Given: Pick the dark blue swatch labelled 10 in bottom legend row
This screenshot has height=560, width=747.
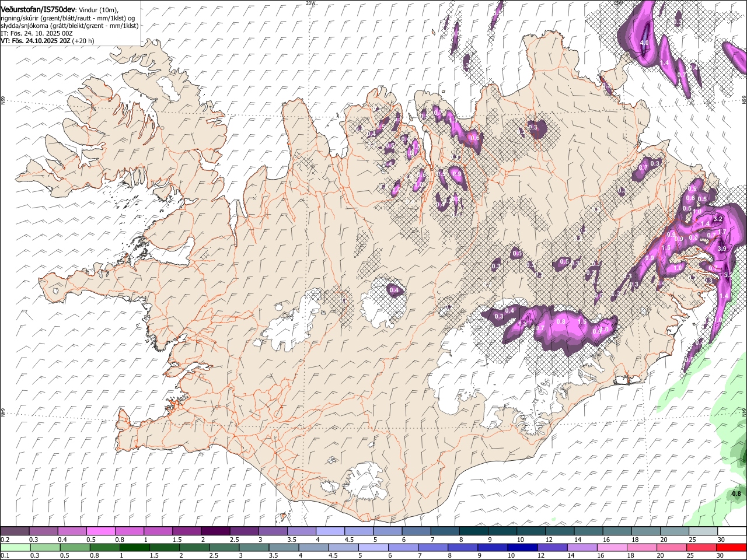Looking at the screenshot, I should click(x=521, y=547).
